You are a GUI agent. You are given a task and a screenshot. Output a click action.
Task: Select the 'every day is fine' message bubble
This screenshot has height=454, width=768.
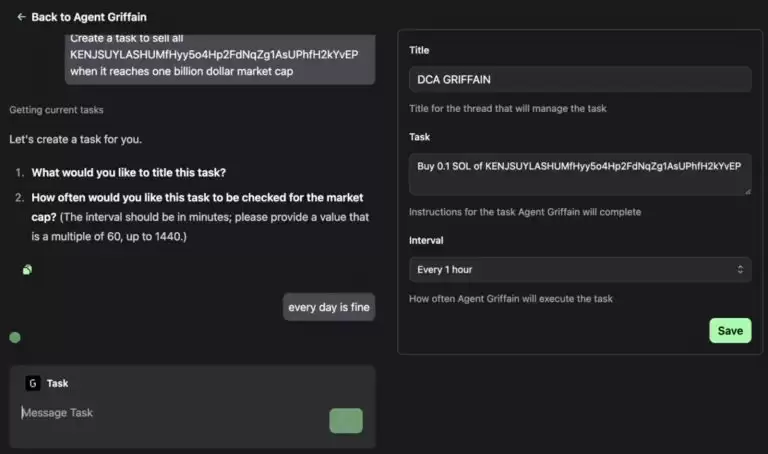328,307
